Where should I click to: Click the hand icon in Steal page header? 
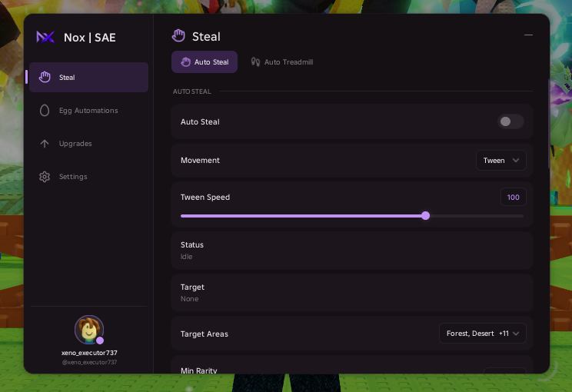tap(178, 35)
